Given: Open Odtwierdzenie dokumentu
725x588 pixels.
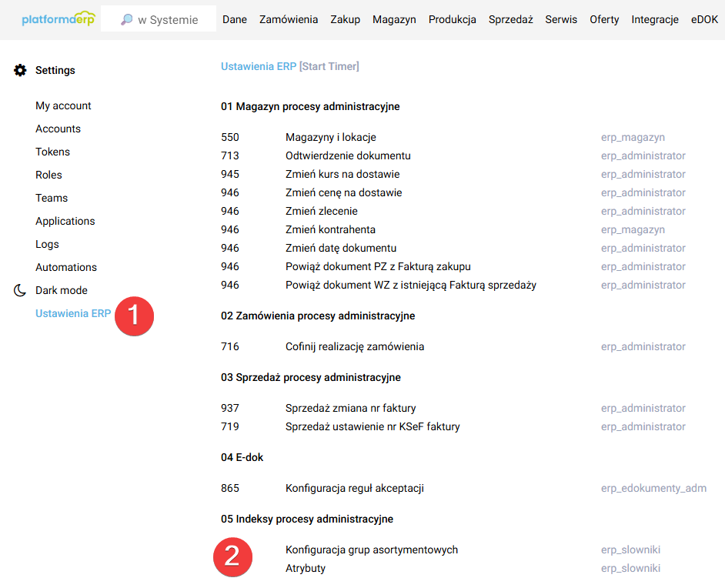Looking at the screenshot, I should (348, 155).
